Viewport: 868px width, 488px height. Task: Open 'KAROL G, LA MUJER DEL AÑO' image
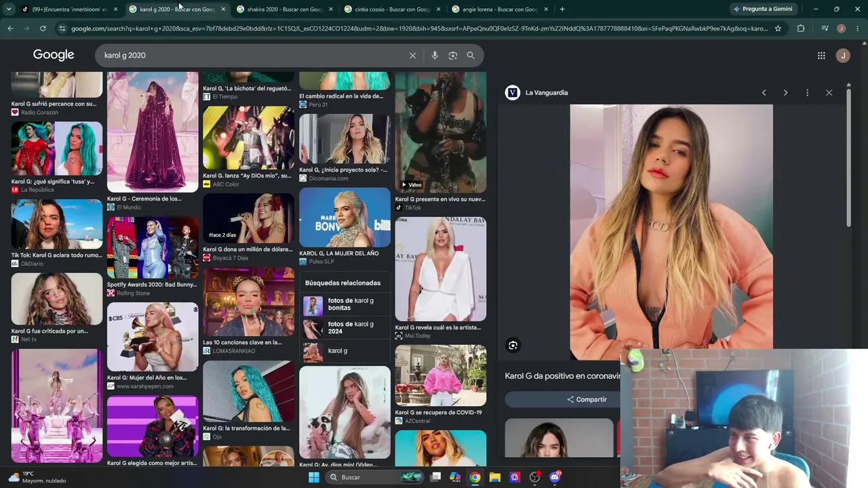point(344,218)
